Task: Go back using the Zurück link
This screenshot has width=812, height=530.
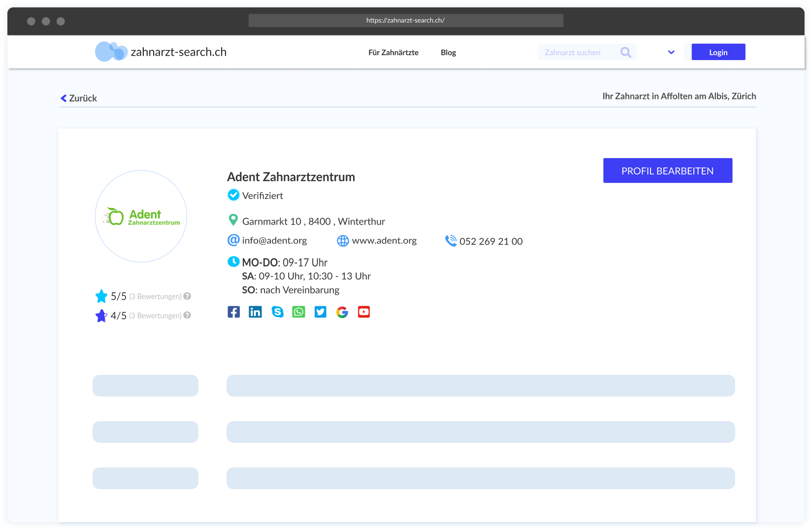Action: coord(79,98)
